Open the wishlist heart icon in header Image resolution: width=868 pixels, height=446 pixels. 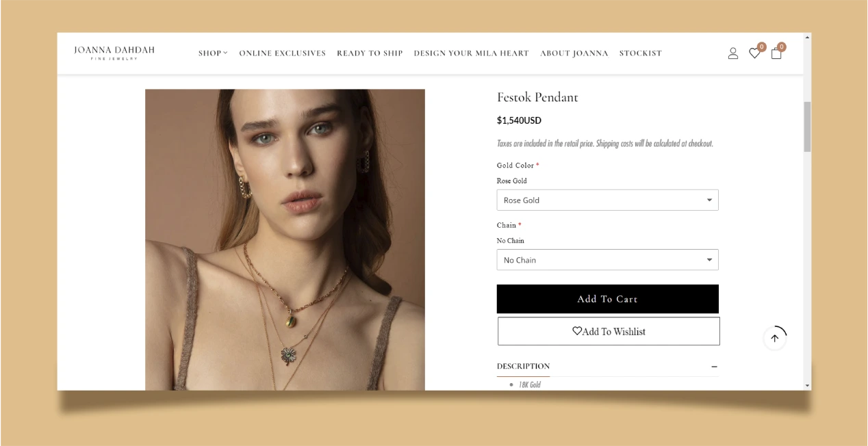pos(754,53)
